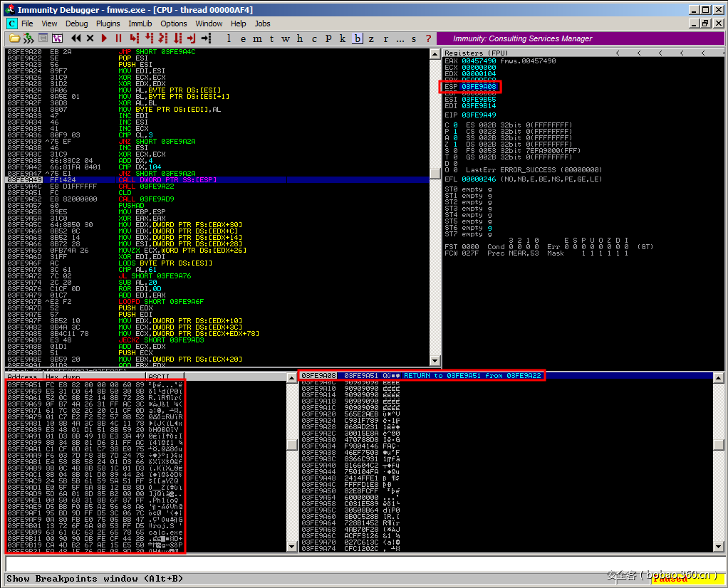Open the breakpoints window via the 'b' button
Screen dimensions: 728x588
point(358,38)
